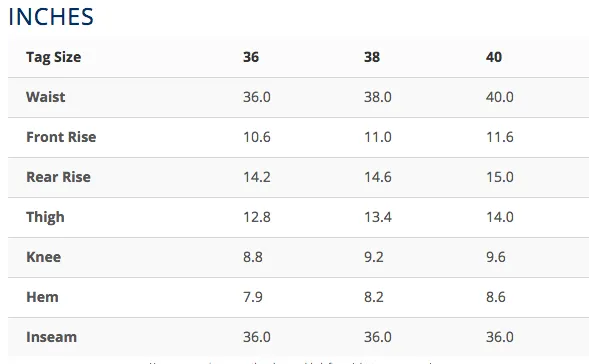Click tag size 40 column header

click(x=494, y=57)
